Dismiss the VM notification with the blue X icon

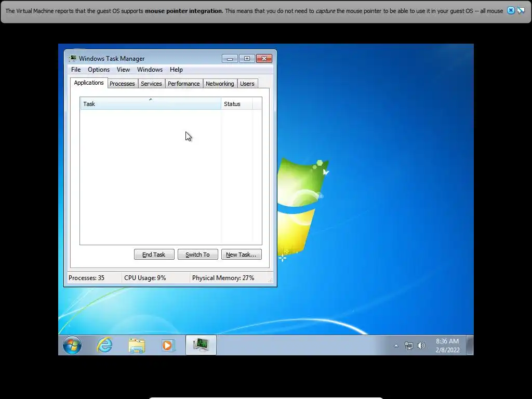511,10
